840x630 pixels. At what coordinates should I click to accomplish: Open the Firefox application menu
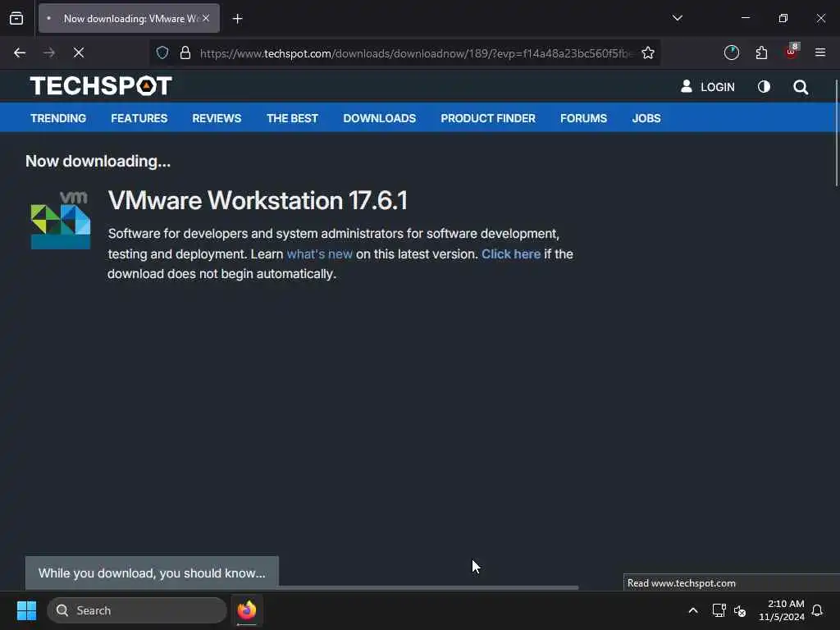click(x=820, y=52)
